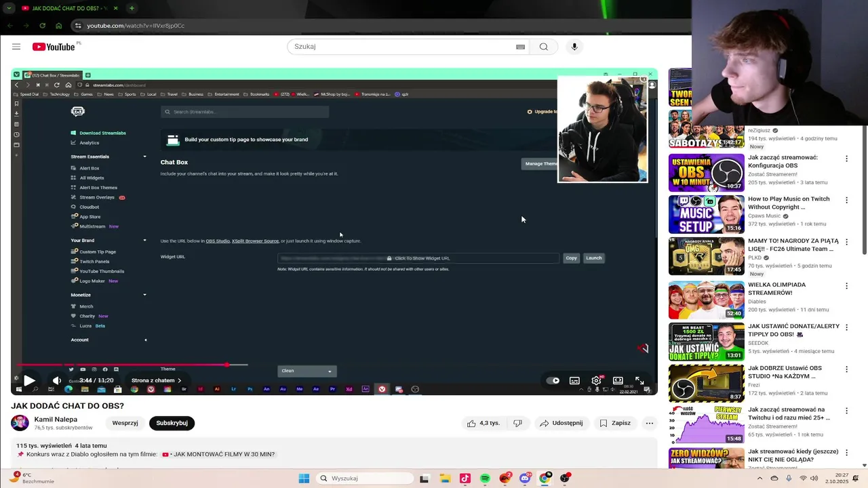Switch to theater mode

(x=618, y=381)
